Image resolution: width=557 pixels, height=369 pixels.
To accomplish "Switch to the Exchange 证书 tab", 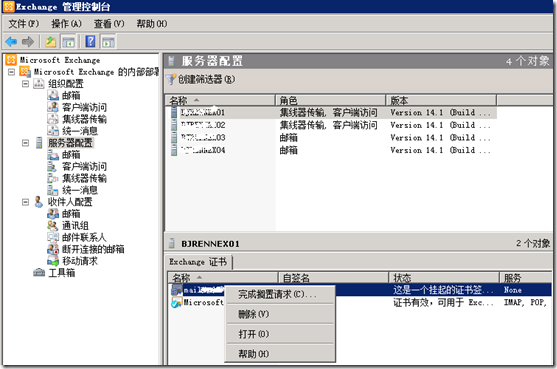I will (x=198, y=262).
